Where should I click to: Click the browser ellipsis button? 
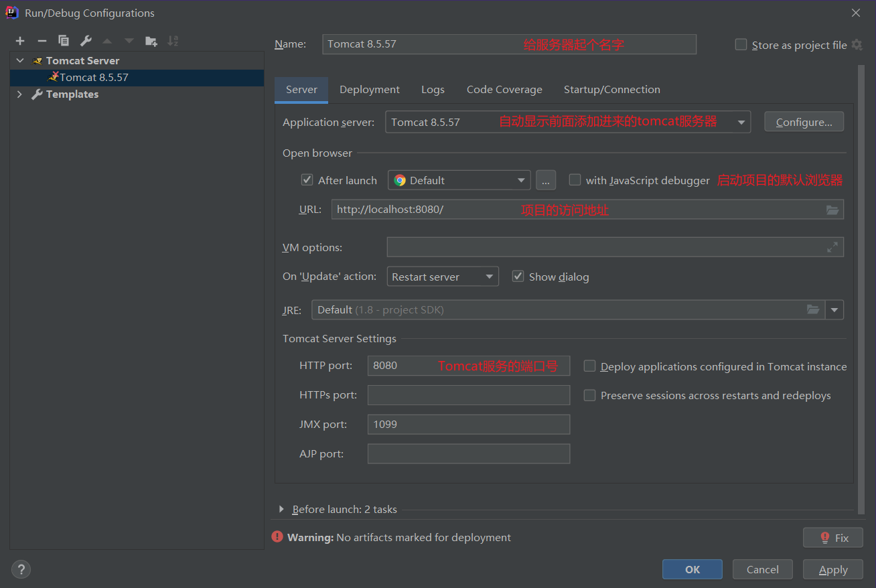(546, 180)
